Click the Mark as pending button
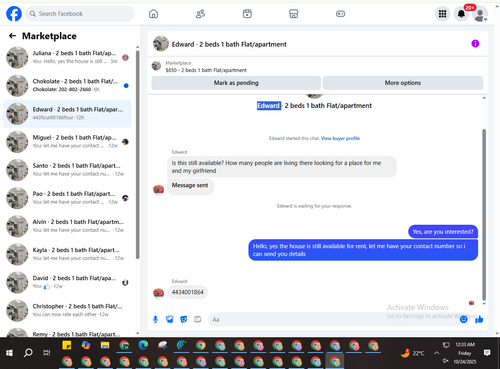Viewport: 500px width, 369px height. [236, 83]
